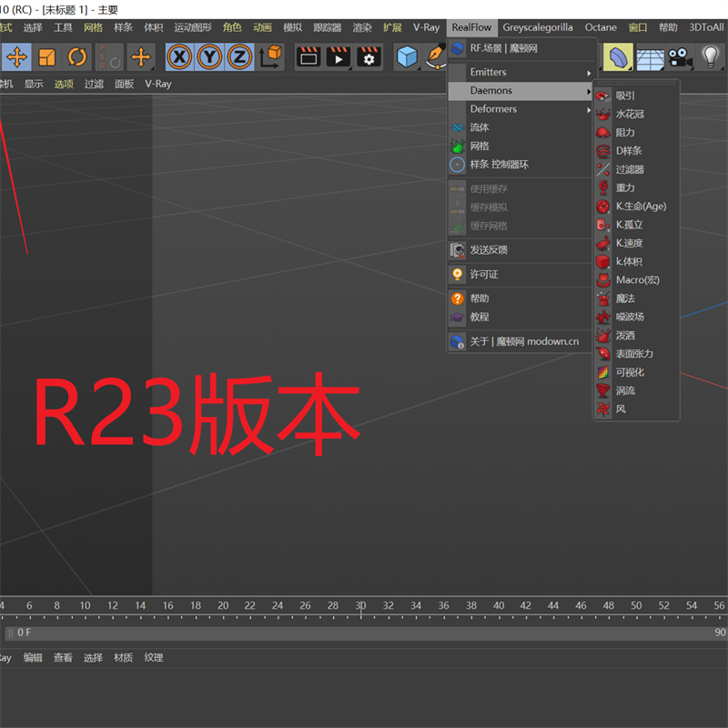Toggle coordinate system cube icon
728x728 pixels.
point(270,57)
